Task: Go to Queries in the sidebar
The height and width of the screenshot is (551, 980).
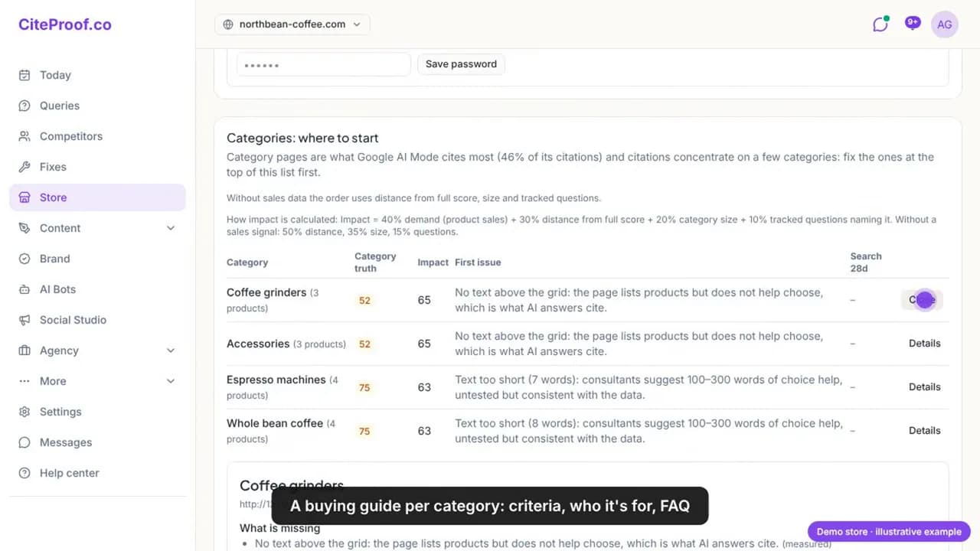Action: (x=97, y=106)
